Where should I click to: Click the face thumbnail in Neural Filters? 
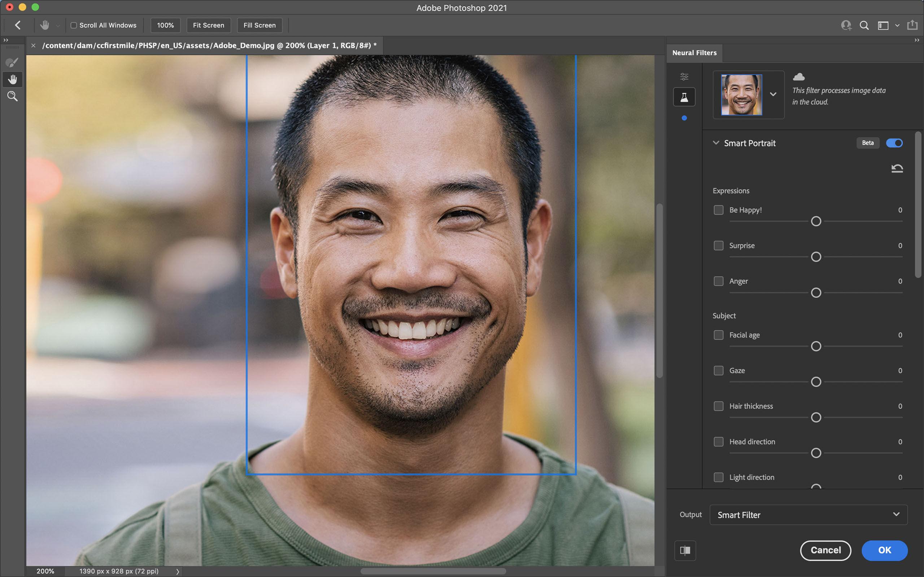[740, 94]
